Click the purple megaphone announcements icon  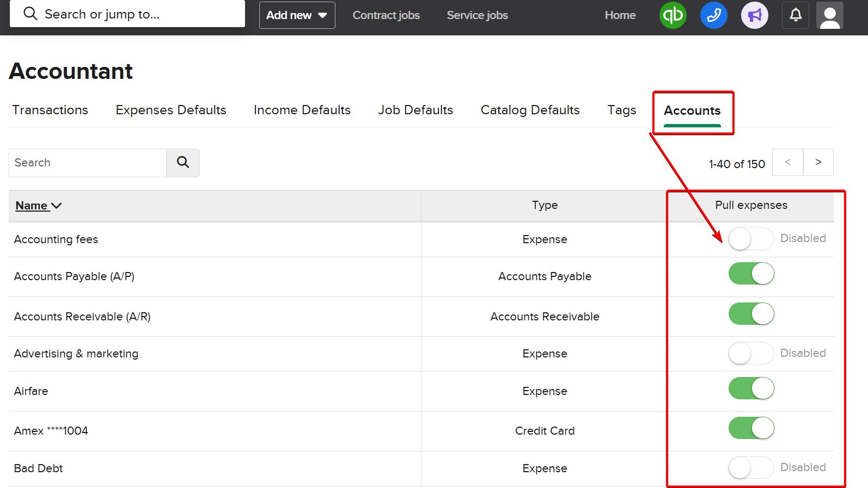[754, 15]
